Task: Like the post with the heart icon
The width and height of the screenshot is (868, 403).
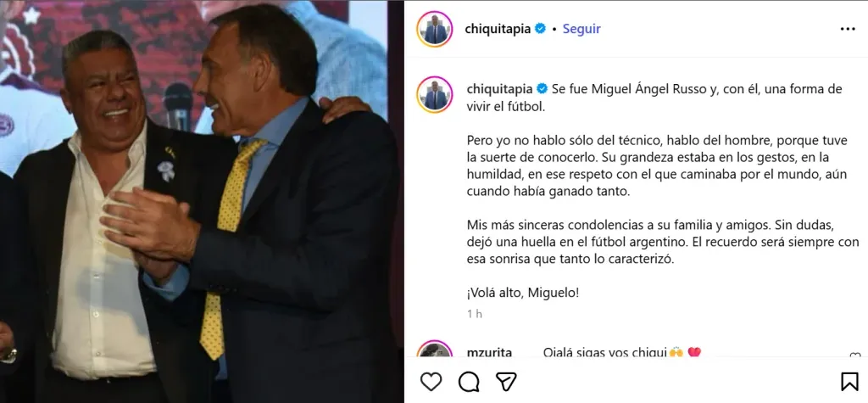Action: [x=431, y=382]
